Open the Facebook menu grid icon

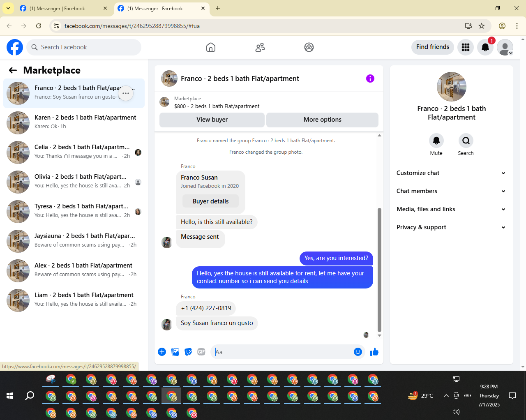click(x=466, y=47)
